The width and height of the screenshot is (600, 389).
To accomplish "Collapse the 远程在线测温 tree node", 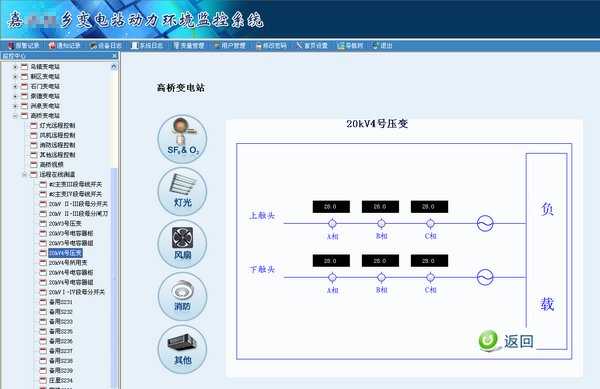I will [x=24, y=174].
